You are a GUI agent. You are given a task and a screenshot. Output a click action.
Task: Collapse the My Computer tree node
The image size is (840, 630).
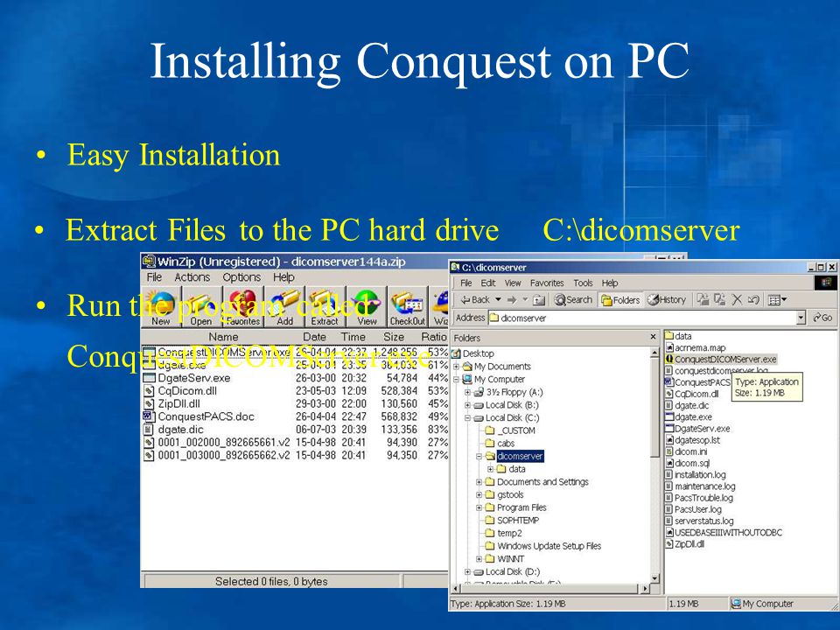pyautogui.click(x=457, y=380)
